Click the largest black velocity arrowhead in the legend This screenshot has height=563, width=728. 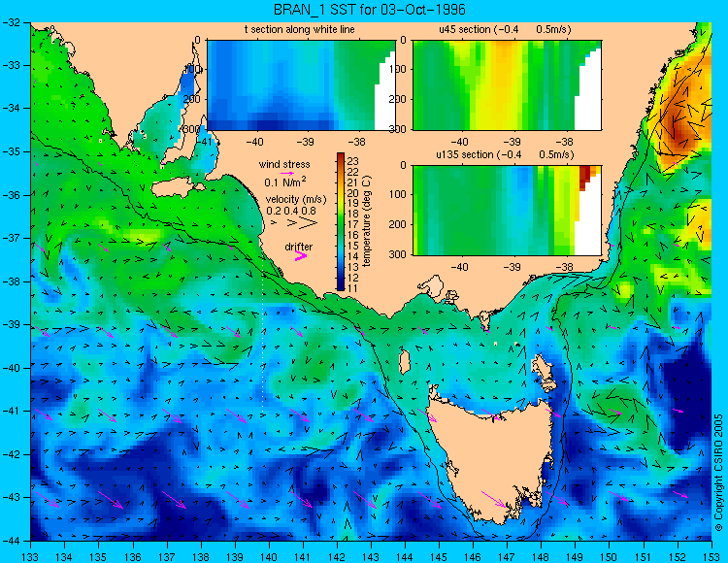309,223
